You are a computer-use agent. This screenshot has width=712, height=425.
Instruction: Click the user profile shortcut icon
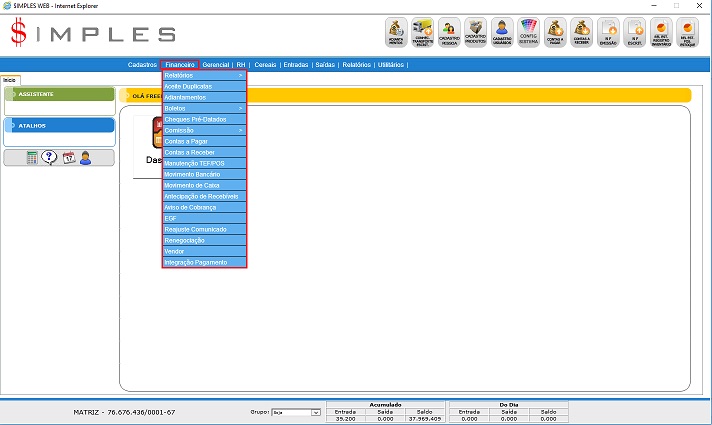(x=85, y=158)
